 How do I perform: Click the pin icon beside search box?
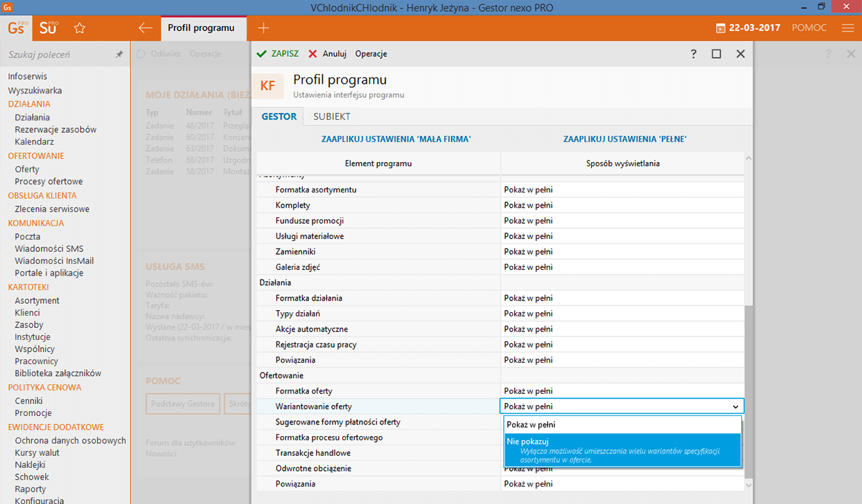[119, 55]
